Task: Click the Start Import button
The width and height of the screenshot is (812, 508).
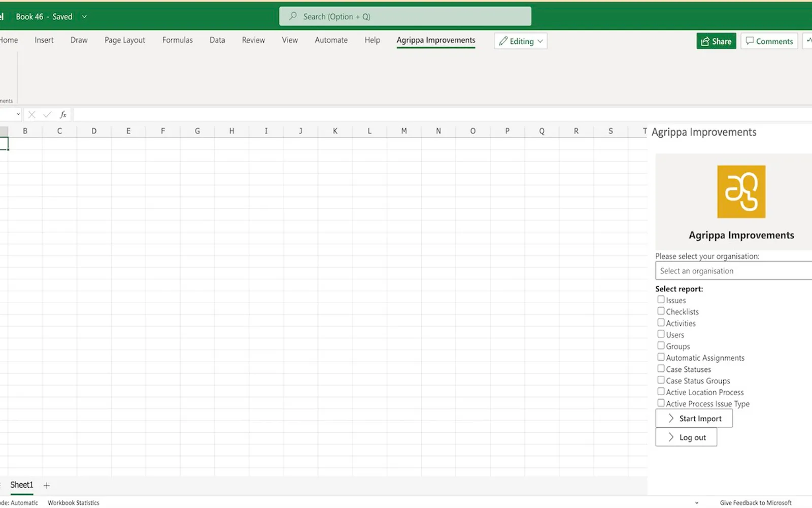Action: click(x=694, y=418)
